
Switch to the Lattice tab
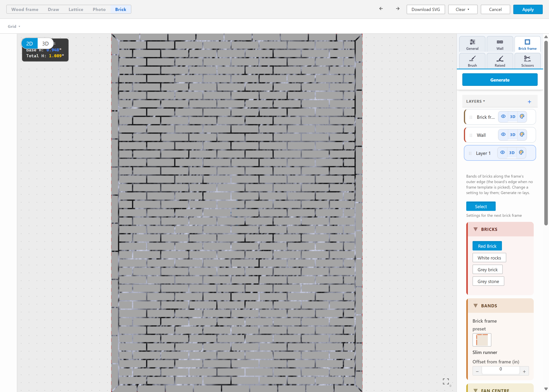pos(76,9)
